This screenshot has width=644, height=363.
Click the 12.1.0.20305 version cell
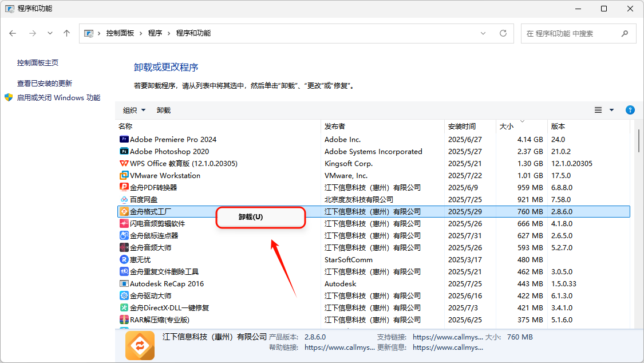click(x=572, y=163)
